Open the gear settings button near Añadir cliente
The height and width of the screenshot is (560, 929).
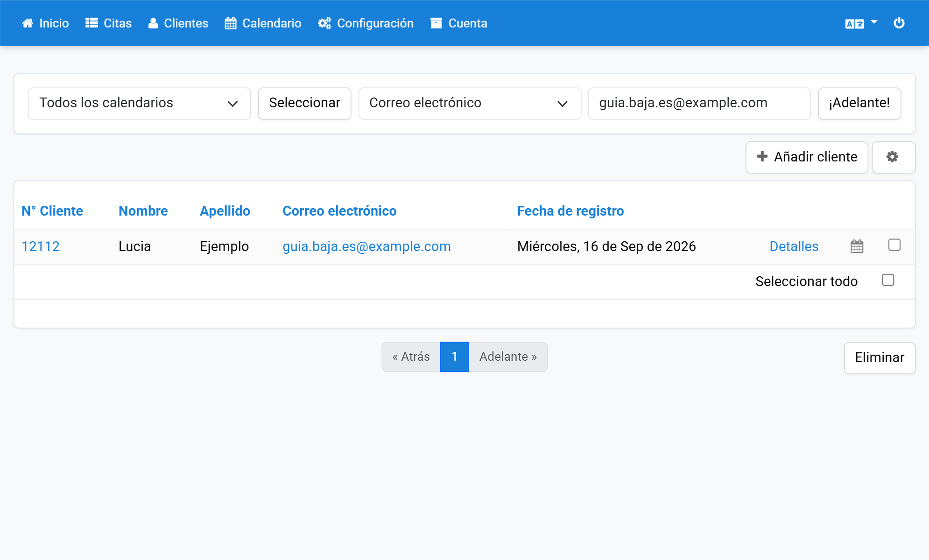click(893, 157)
